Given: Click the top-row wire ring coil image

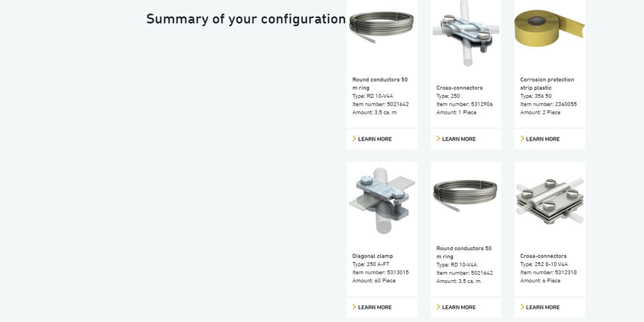Looking at the screenshot, I should [x=382, y=27].
